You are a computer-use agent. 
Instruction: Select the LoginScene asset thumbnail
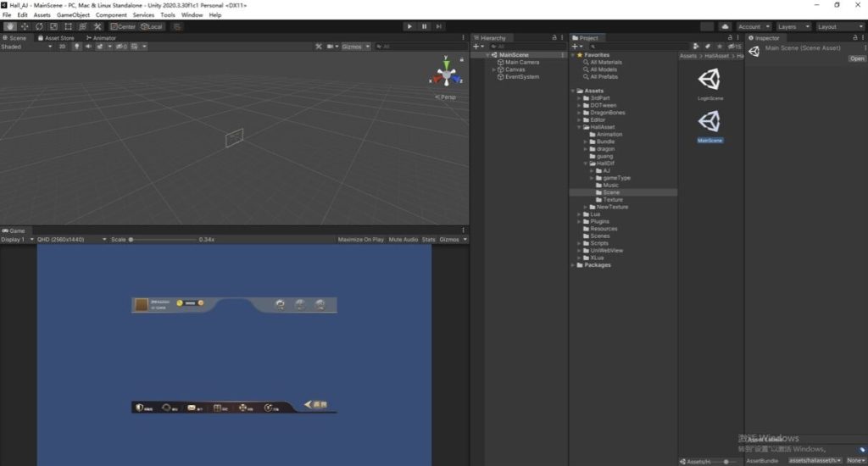click(709, 80)
